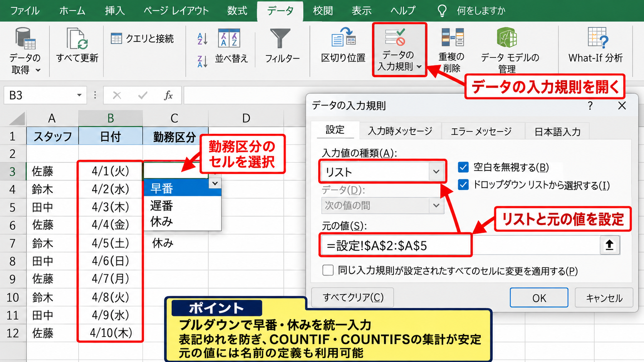Click the すべて更新 refresh all icon
This screenshot has height=362, width=644.
(77, 38)
